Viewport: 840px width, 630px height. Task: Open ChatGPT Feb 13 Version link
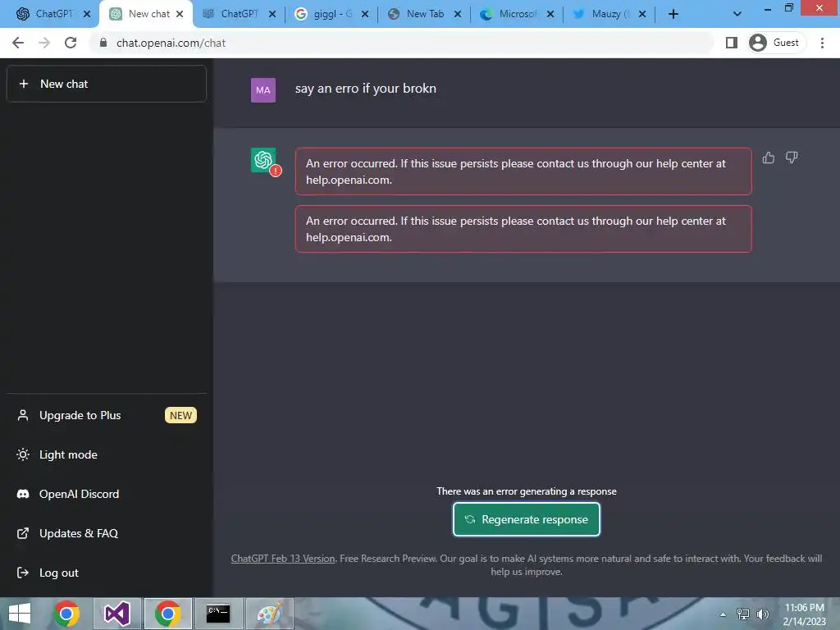tap(283, 558)
